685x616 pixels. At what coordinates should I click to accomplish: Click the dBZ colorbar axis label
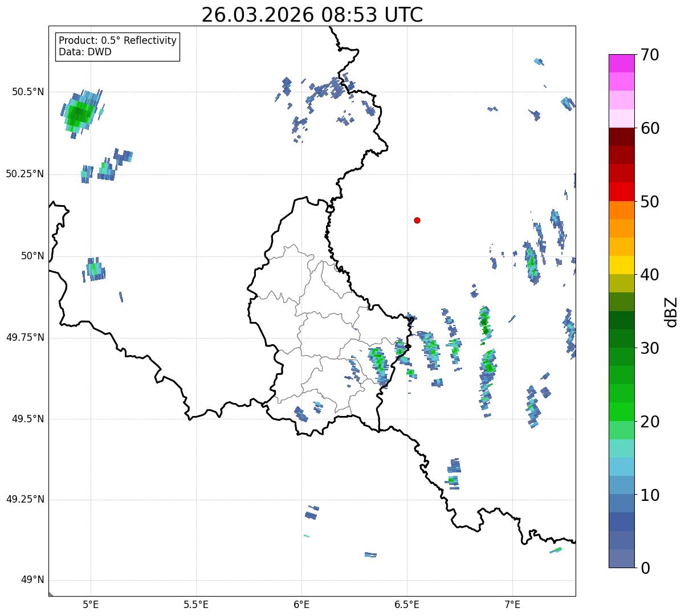coord(672,312)
